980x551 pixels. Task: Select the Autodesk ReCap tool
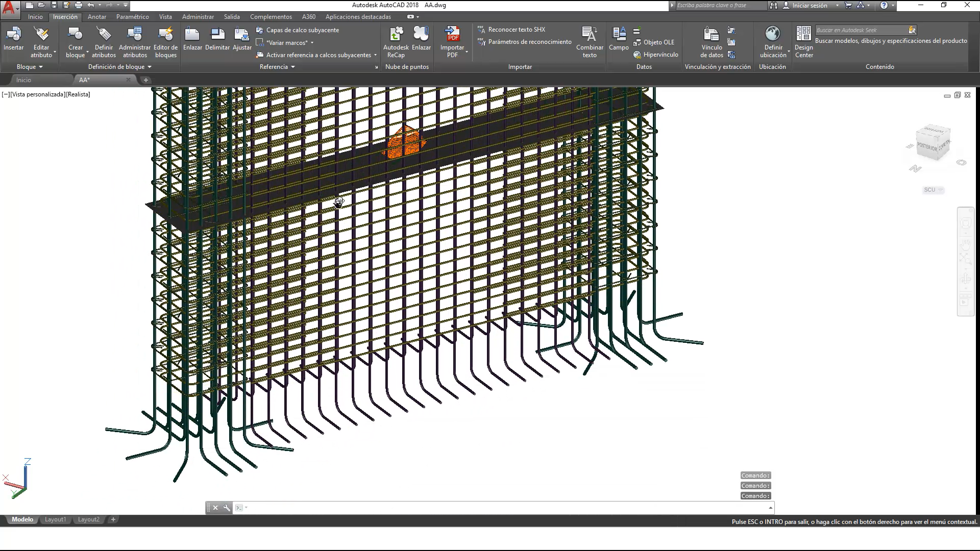coord(396,41)
